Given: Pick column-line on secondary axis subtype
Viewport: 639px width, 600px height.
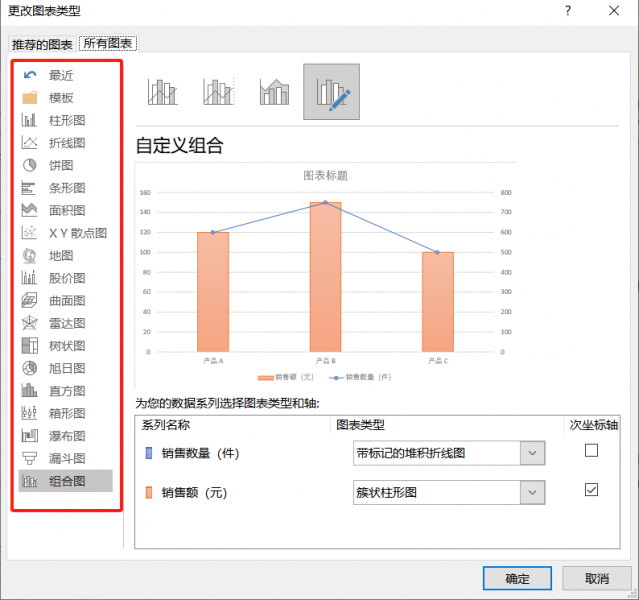Looking at the screenshot, I should (219, 92).
